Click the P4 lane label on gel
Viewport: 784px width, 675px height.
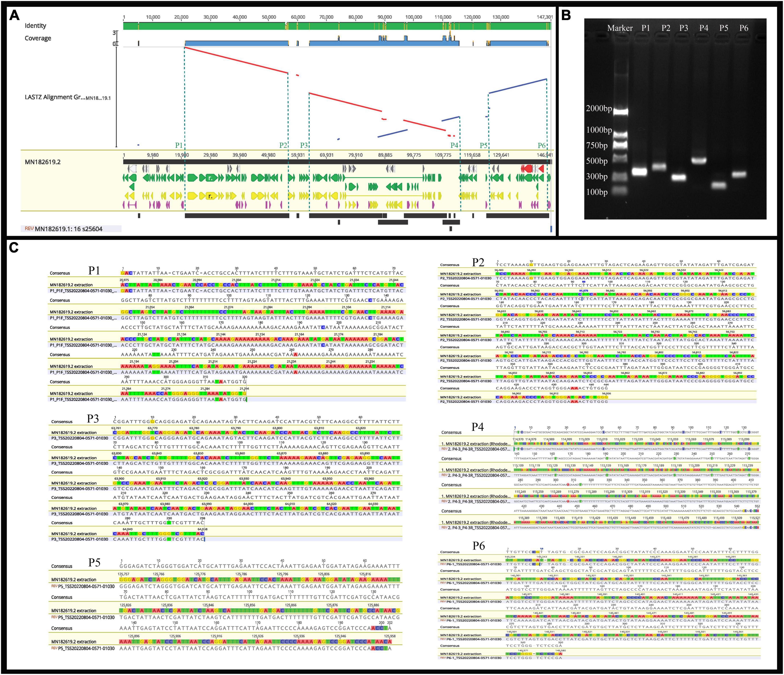tap(704, 28)
